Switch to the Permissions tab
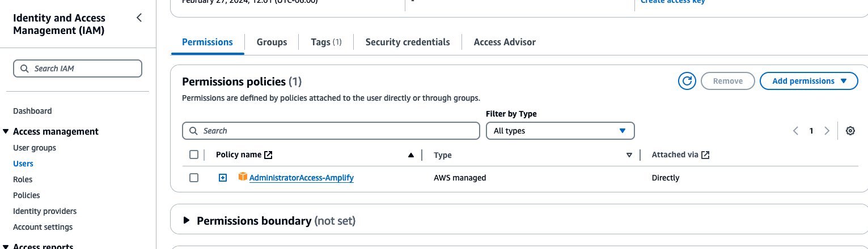 208,42
